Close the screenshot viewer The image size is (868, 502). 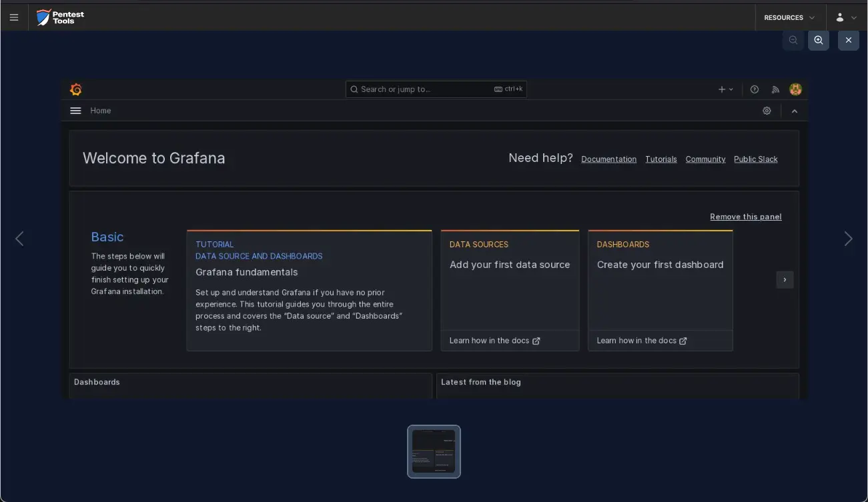[x=849, y=40]
